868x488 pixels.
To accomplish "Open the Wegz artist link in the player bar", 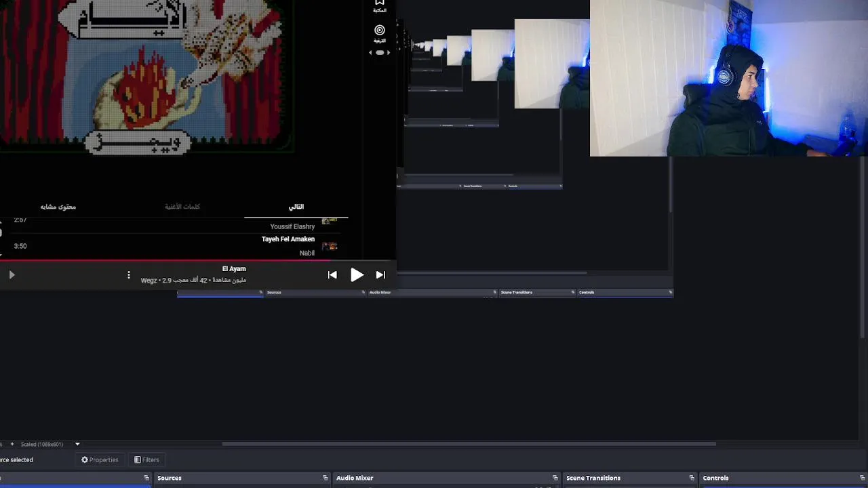I will pos(149,280).
